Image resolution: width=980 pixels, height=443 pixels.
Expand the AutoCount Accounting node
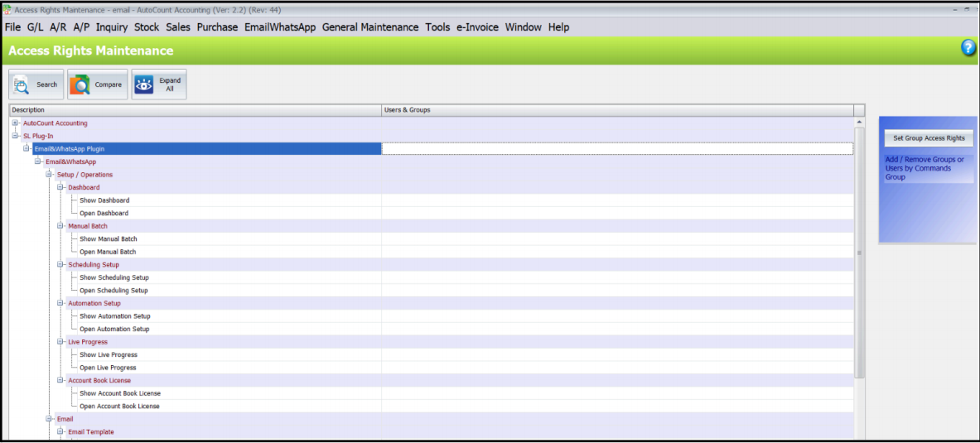(15, 123)
